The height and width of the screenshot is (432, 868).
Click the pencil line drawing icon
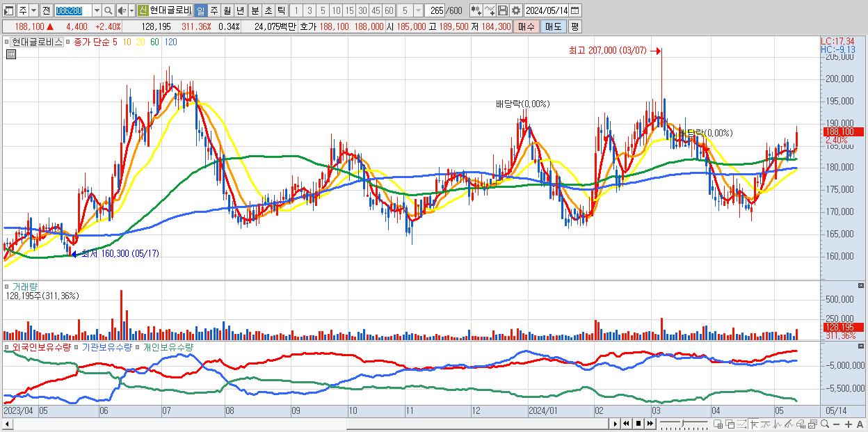pos(789,424)
